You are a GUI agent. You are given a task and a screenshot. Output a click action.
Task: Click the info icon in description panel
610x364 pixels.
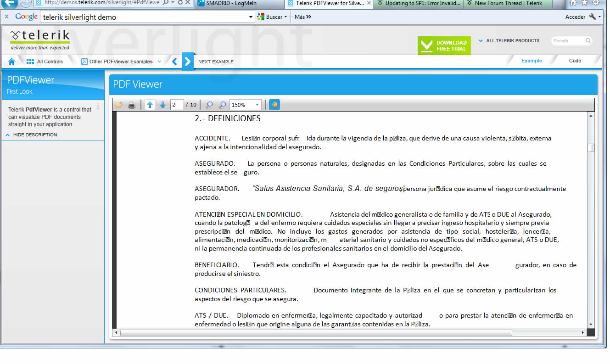tap(98, 106)
